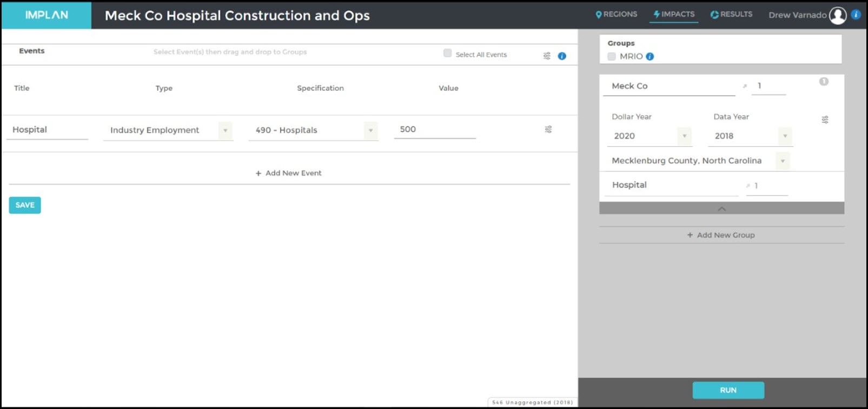Open the group advanced settings icon
The image size is (868, 409).
pos(825,119)
